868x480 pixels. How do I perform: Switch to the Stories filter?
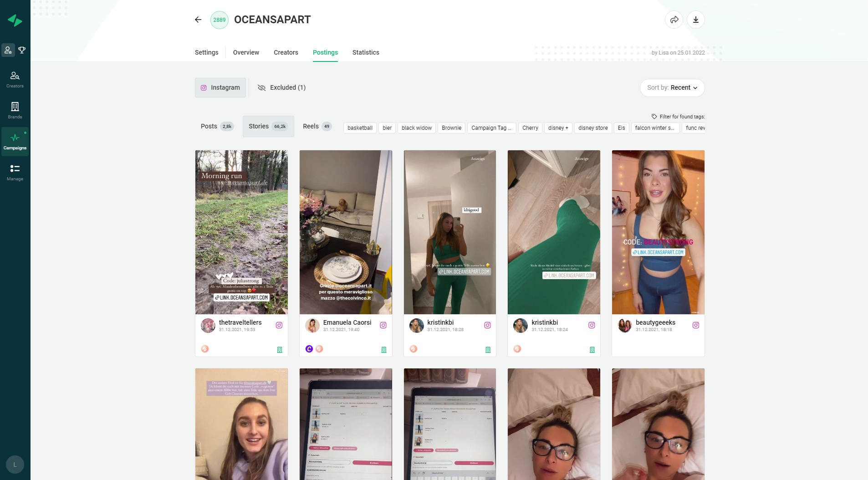tap(268, 126)
